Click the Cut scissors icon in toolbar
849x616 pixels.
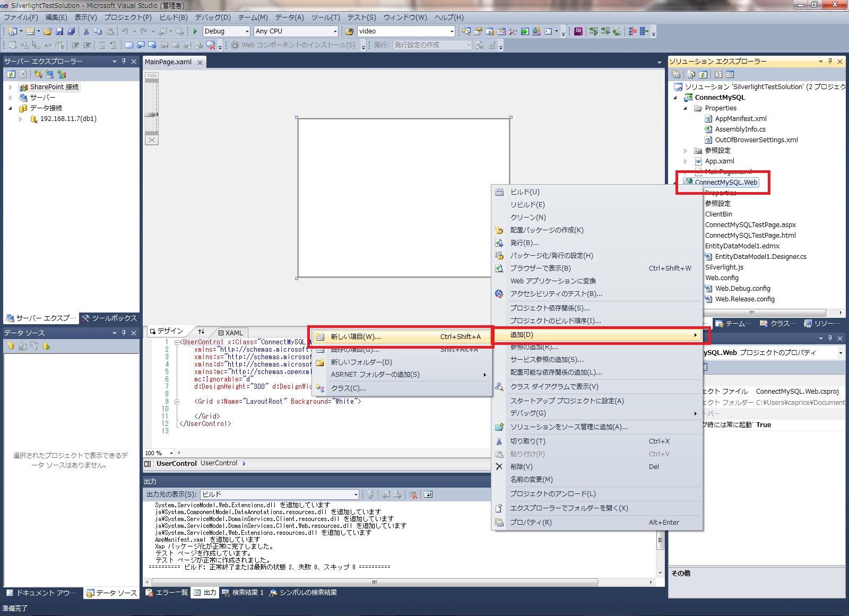pyautogui.click(x=86, y=31)
